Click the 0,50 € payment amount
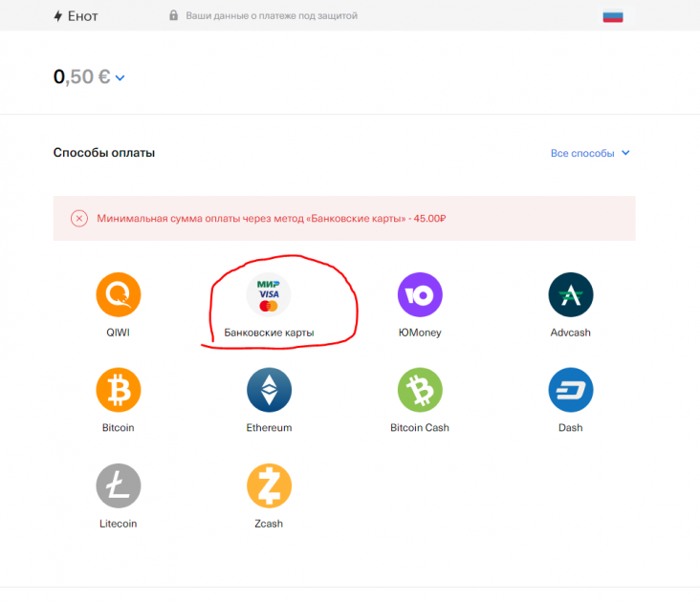The height and width of the screenshot is (602, 700). tap(81, 77)
